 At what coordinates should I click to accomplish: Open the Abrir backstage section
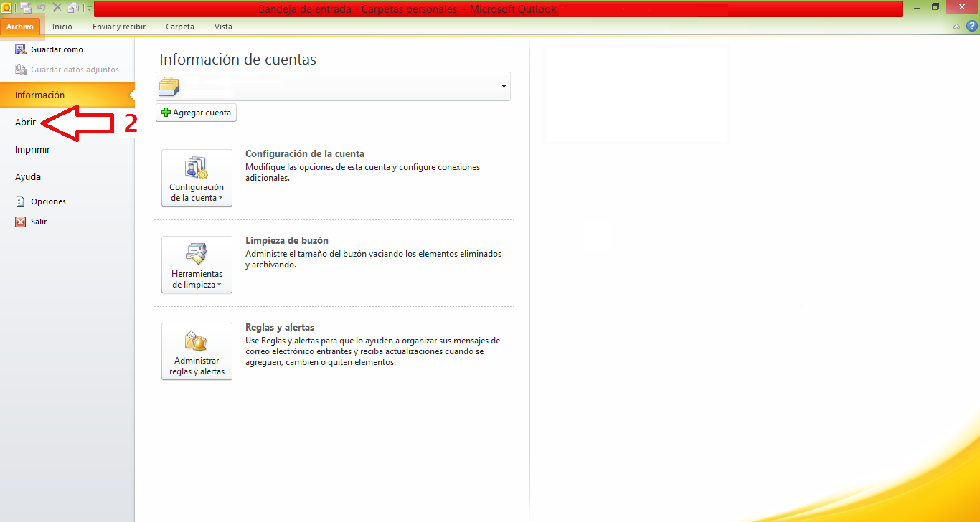point(25,123)
